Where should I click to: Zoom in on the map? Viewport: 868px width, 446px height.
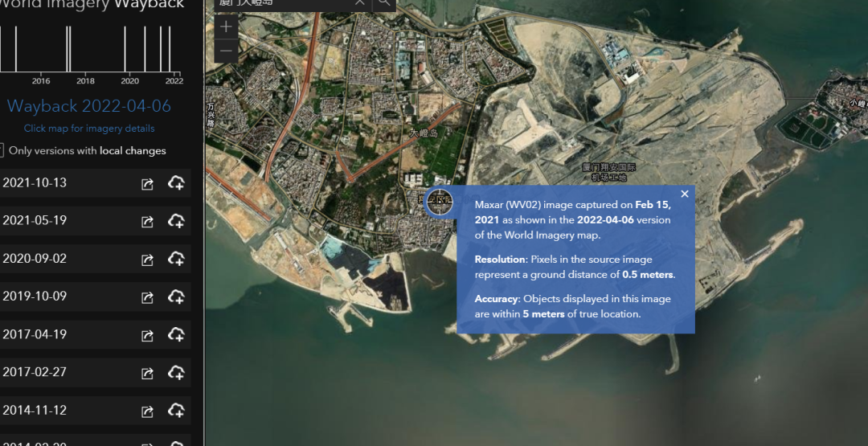point(226,26)
